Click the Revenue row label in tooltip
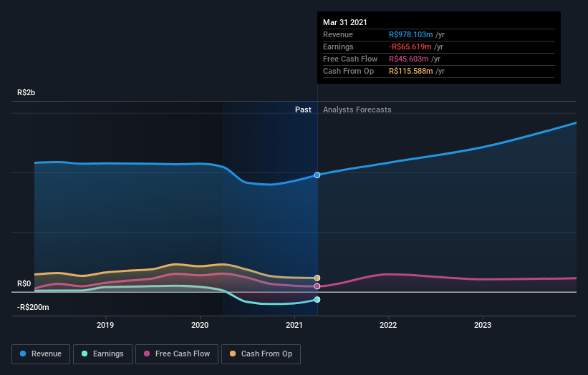This screenshot has height=375, width=588. pos(338,34)
